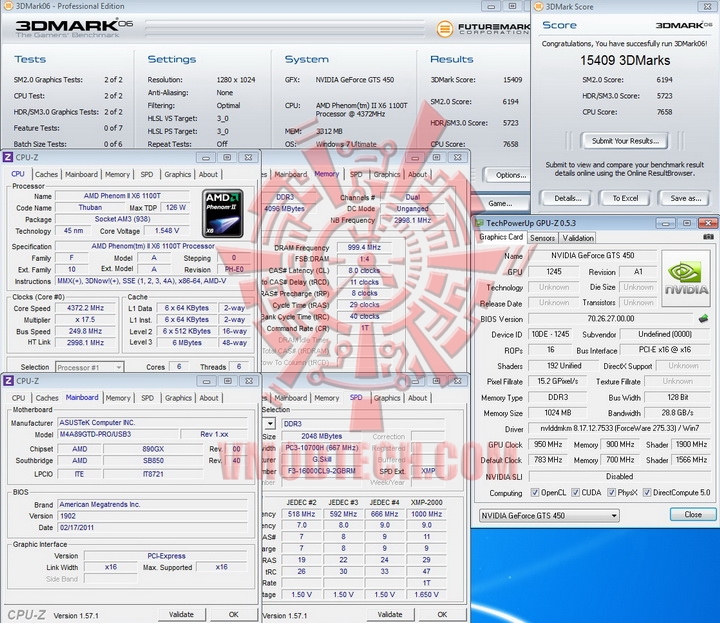Toggle the OpenCL checkbox in GPU-Z
The height and width of the screenshot is (623, 720).
(535, 492)
